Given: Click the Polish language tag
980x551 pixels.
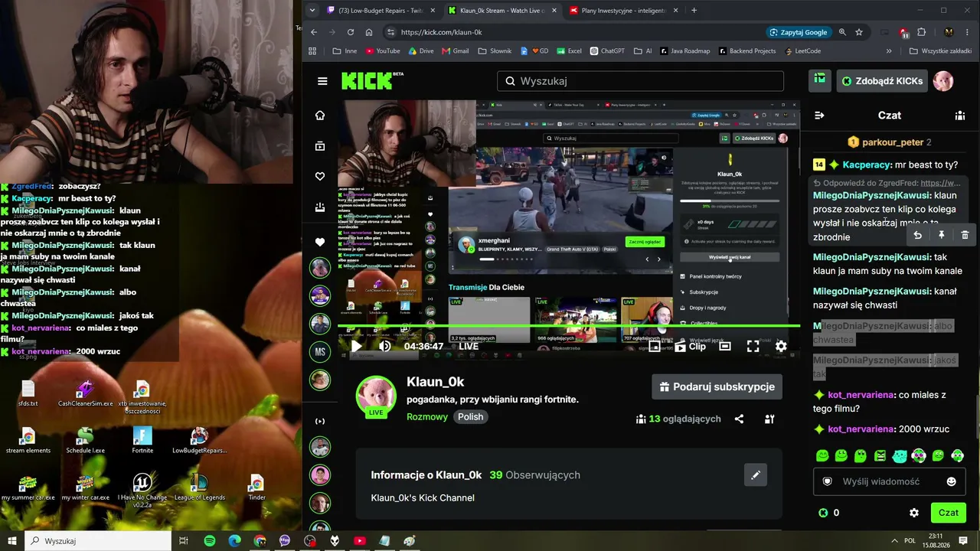Looking at the screenshot, I should [471, 417].
